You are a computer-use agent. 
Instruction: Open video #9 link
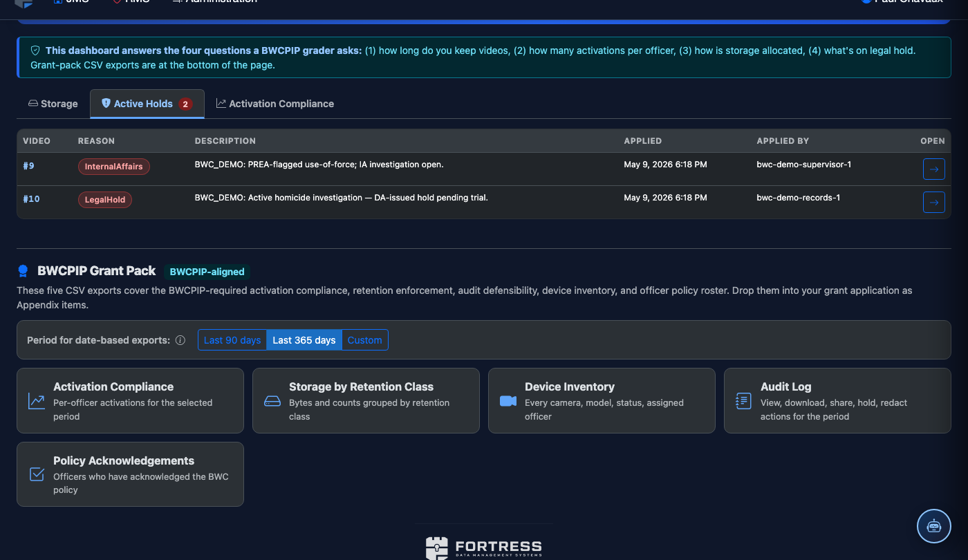[x=28, y=165]
